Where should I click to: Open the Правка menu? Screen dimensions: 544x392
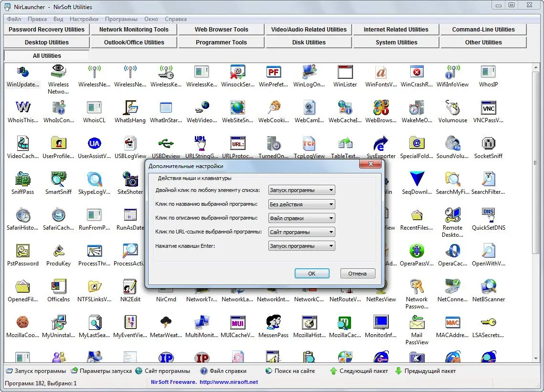point(37,19)
